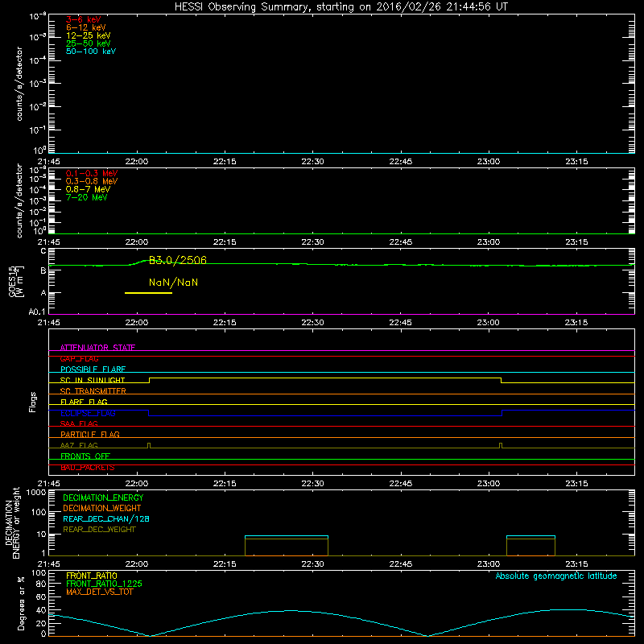
Task: Select the REAR_DEC_CHAN/128 legend label
Action: click(x=106, y=518)
